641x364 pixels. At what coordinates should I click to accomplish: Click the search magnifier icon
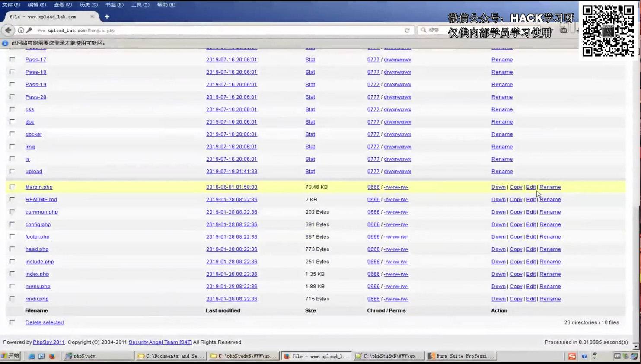424,30
